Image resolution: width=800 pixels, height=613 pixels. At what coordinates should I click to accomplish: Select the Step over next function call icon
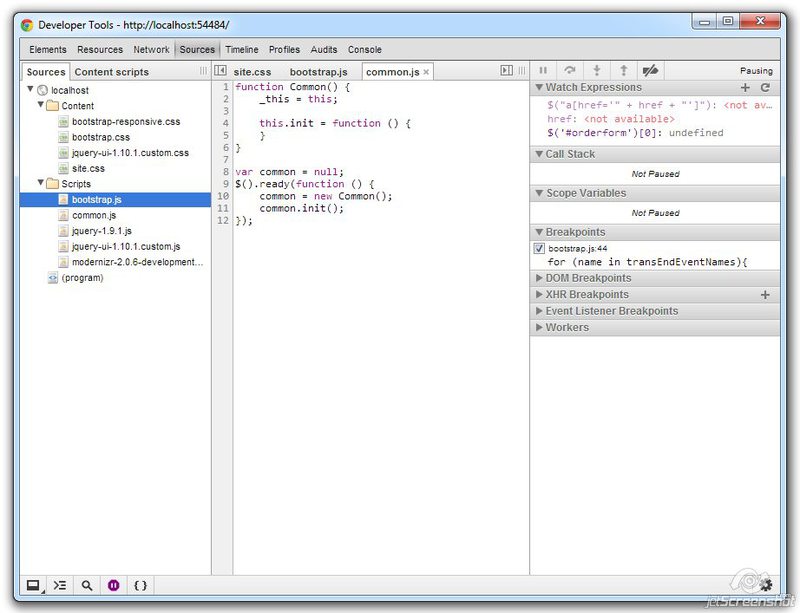coord(569,70)
